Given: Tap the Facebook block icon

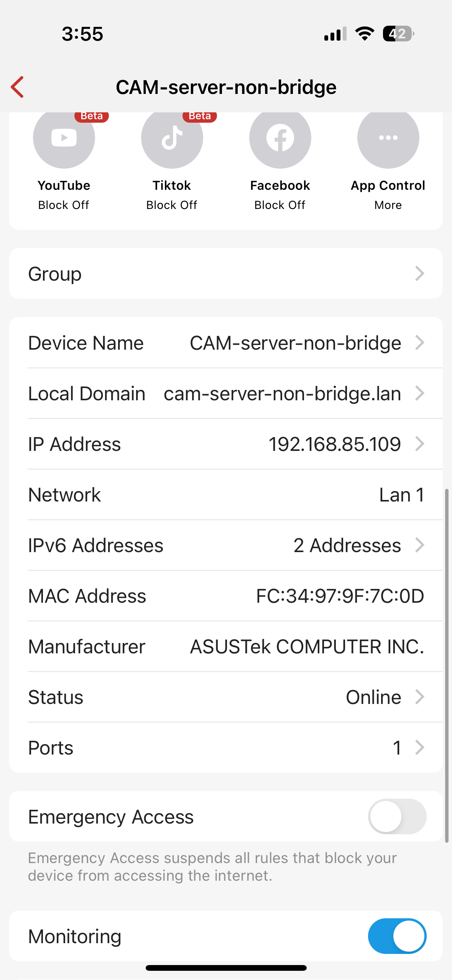Looking at the screenshot, I should pos(280,138).
